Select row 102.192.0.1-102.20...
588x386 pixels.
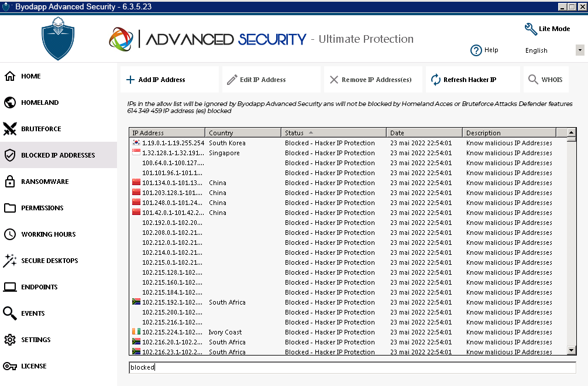click(x=348, y=223)
